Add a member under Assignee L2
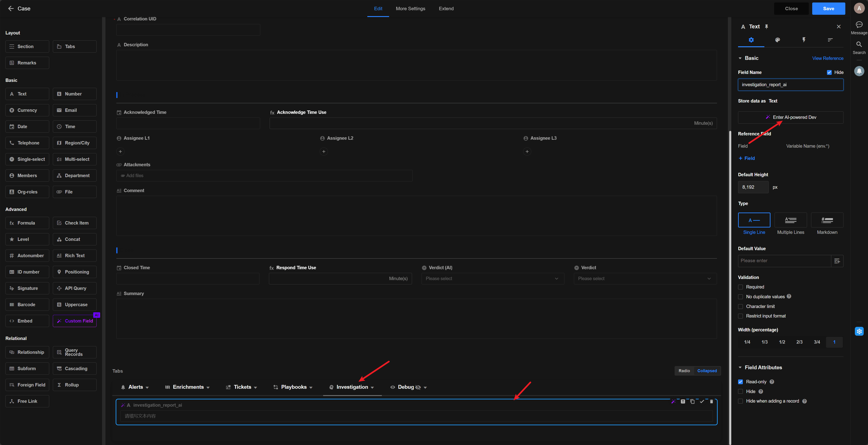Screen dimensions: 868x445 324,151
